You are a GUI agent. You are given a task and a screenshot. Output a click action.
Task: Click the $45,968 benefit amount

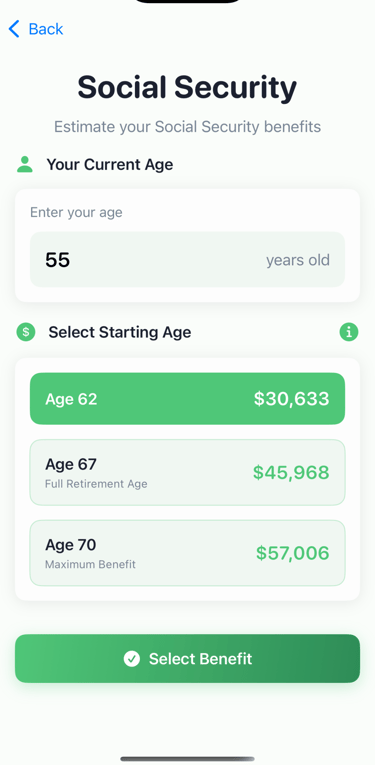(x=291, y=472)
